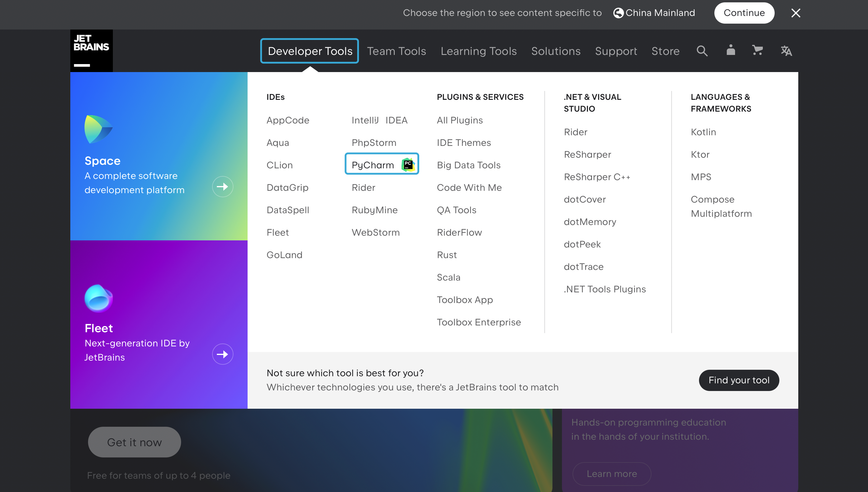Expand the Team Tools menu
This screenshot has width=868, height=492.
click(396, 51)
